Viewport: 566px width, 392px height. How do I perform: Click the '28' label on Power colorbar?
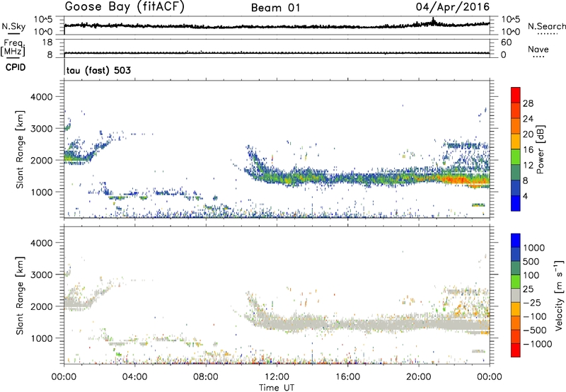point(528,103)
